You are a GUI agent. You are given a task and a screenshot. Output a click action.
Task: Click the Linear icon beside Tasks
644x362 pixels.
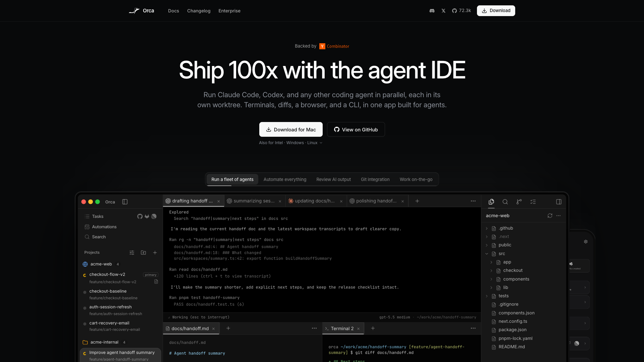tap(154, 217)
